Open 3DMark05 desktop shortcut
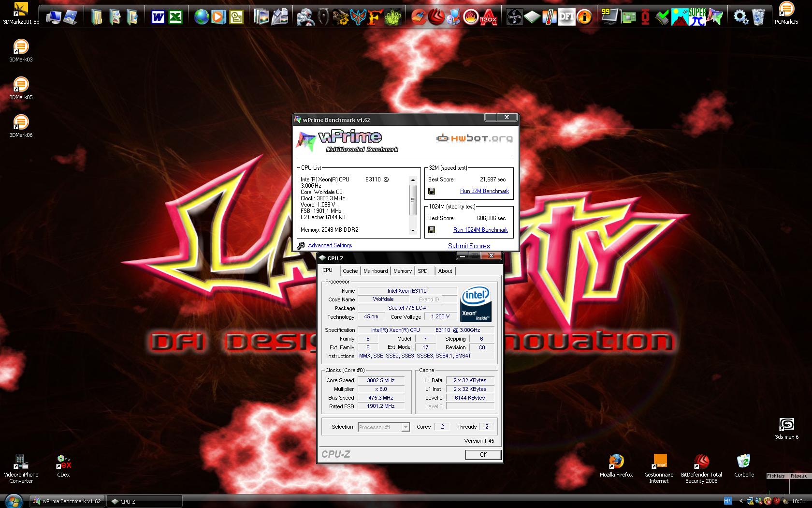The width and height of the screenshot is (812, 508). tap(21, 88)
